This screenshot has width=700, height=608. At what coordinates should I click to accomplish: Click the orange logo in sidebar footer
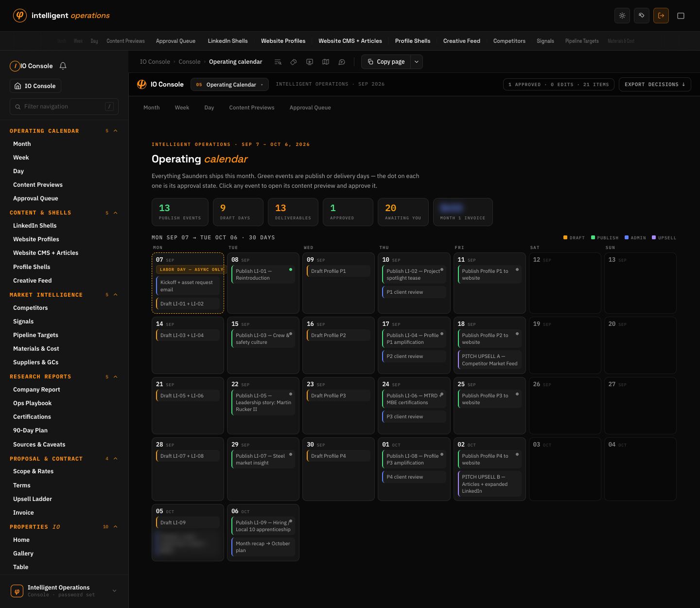click(x=17, y=591)
